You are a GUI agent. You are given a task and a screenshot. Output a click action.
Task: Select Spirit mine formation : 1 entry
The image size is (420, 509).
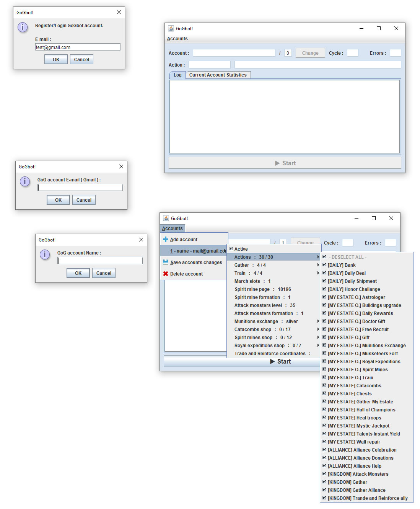273,297
